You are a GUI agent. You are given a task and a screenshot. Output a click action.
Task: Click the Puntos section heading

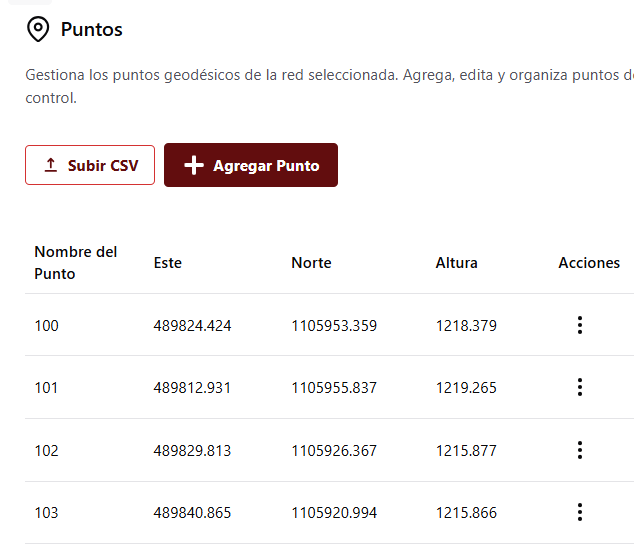pyautogui.click(x=91, y=30)
